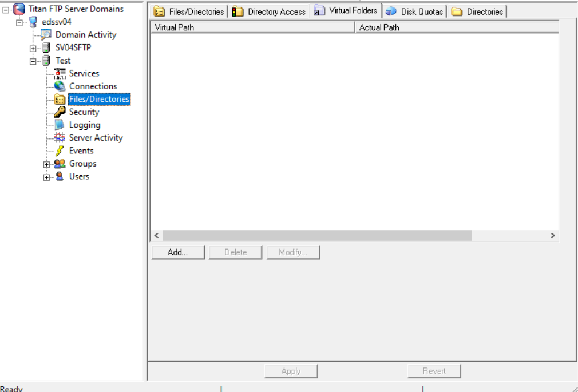Screen dimensions: 578x392
Task: Click the Server Activity icon
Action: (x=60, y=137)
